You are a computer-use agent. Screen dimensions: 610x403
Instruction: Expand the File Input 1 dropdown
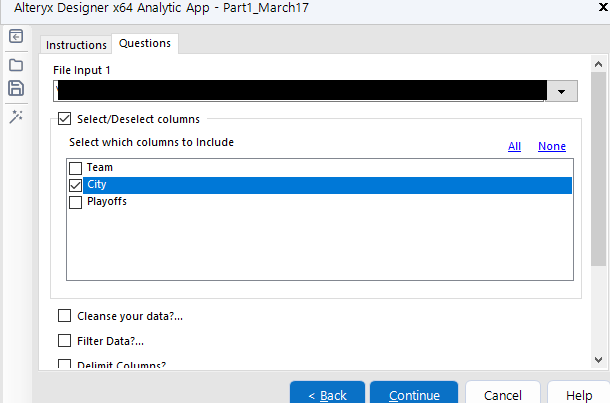click(562, 91)
